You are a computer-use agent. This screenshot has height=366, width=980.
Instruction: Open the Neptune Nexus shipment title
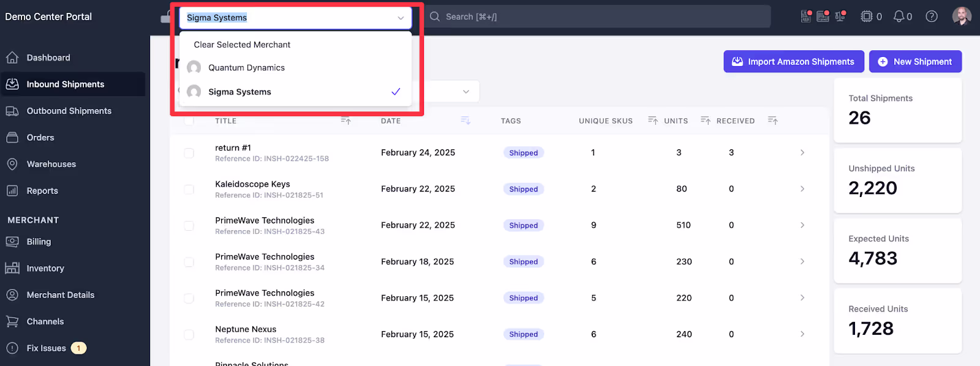click(x=246, y=329)
